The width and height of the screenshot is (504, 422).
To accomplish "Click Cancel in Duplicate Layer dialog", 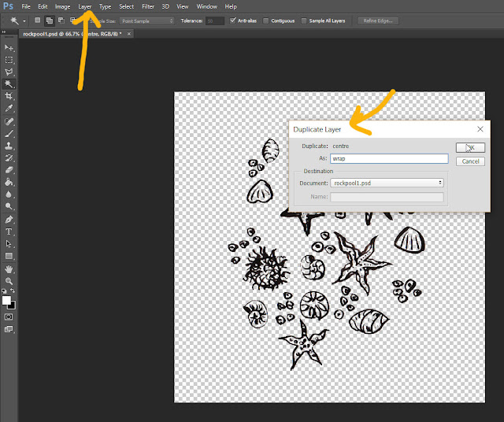I will click(x=470, y=161).
